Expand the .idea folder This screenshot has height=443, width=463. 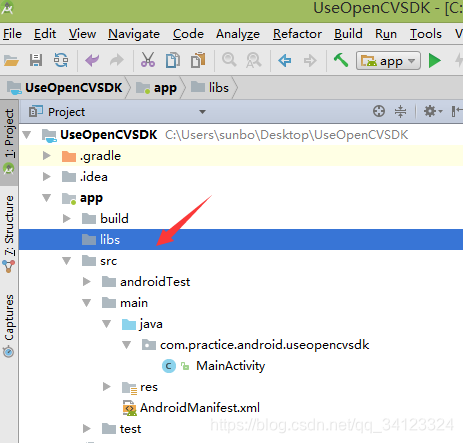tap(47, 177)
